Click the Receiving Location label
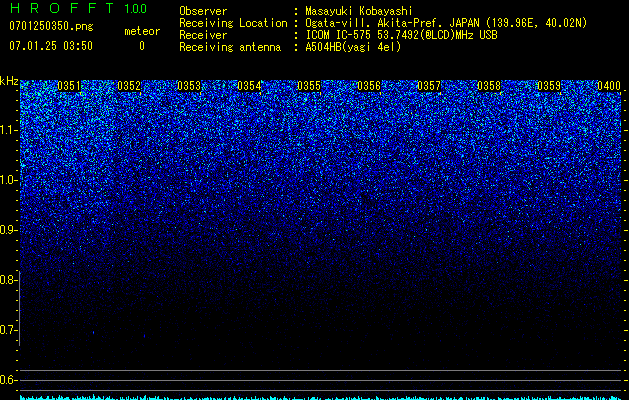The width and height of the screenshot is (629, 400). tap(233, 23)
